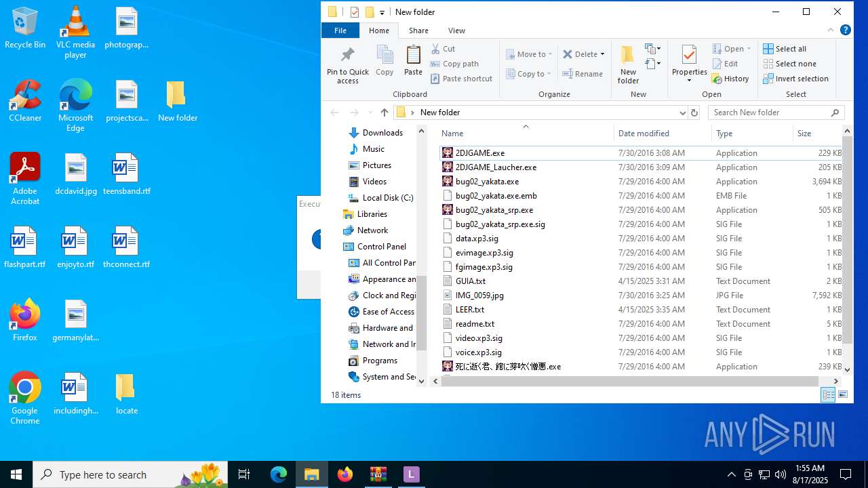Select Firefox desktop icon
868x488 pixels.
click(25, 321)
